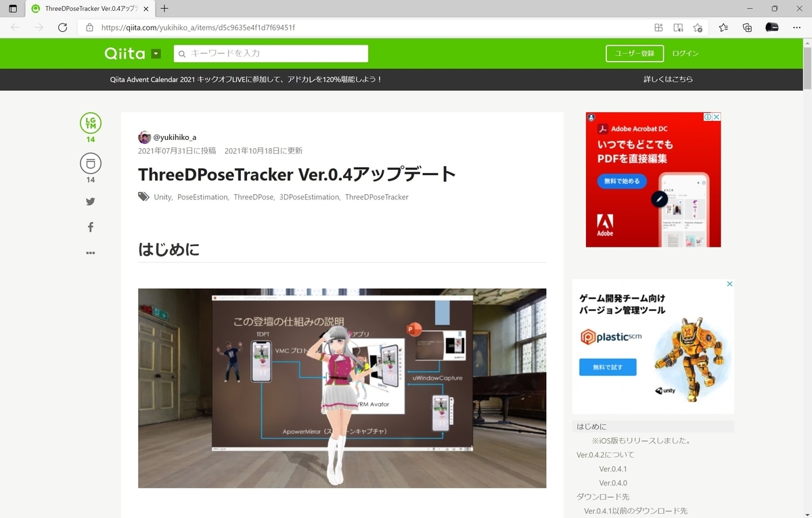
Task: Open a new browser tab
Action: 164,9
